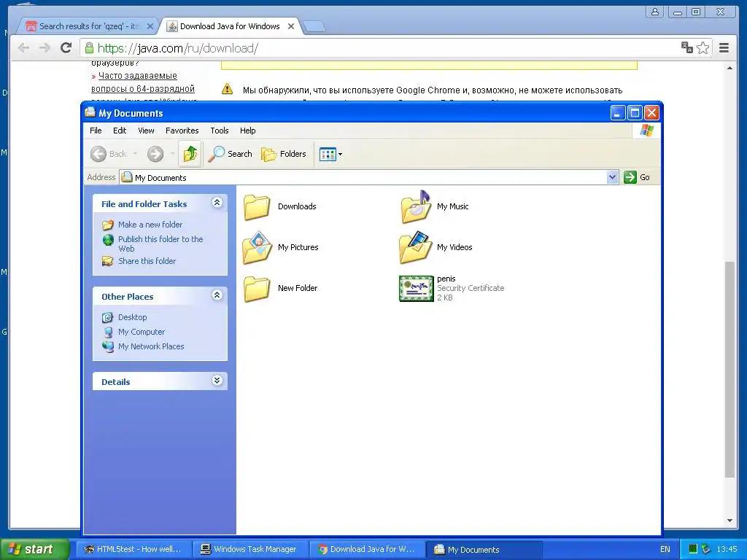Open a new Chrome tab
Viewport: 747px width, 560px height.
tap(314, 27)
